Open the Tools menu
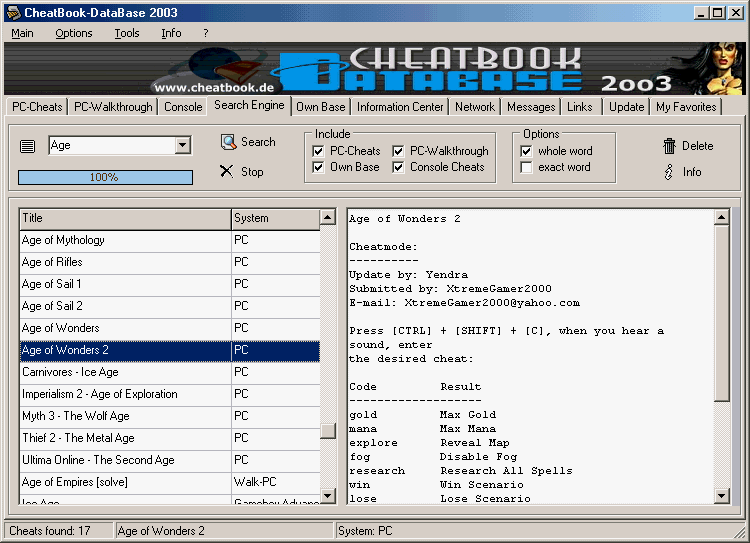Screen dimensions: 750x543 click(127, 33)
